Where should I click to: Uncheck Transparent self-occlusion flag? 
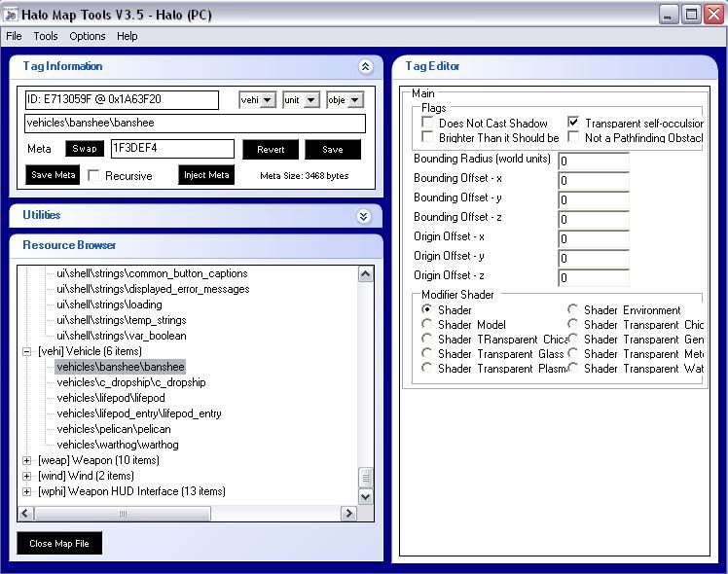[573, 123]
